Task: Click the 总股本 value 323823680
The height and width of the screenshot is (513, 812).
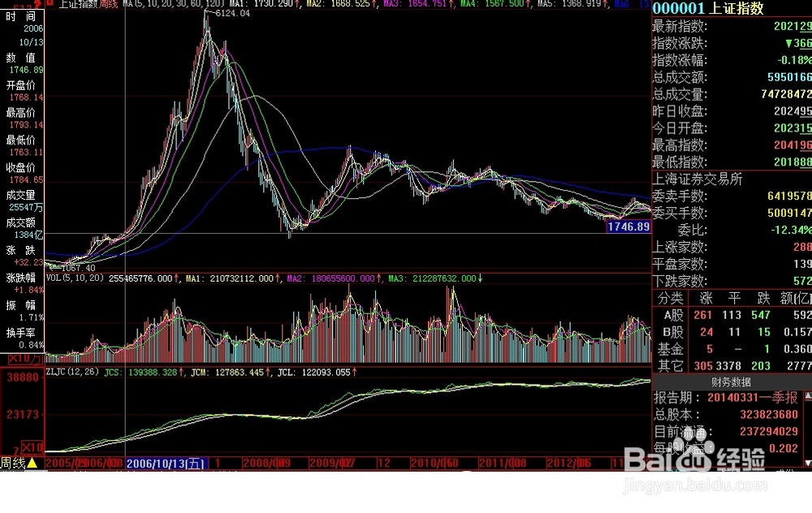Action: tap(769, 415)
